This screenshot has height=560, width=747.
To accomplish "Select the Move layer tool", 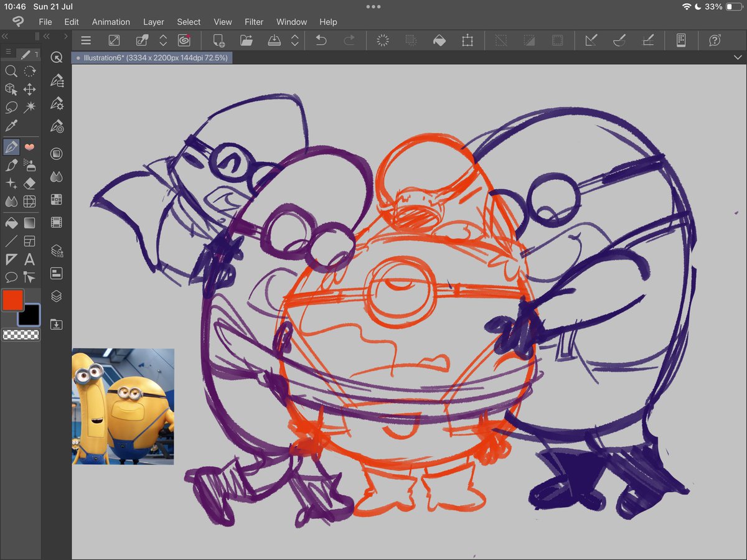I will pos(29,90).
